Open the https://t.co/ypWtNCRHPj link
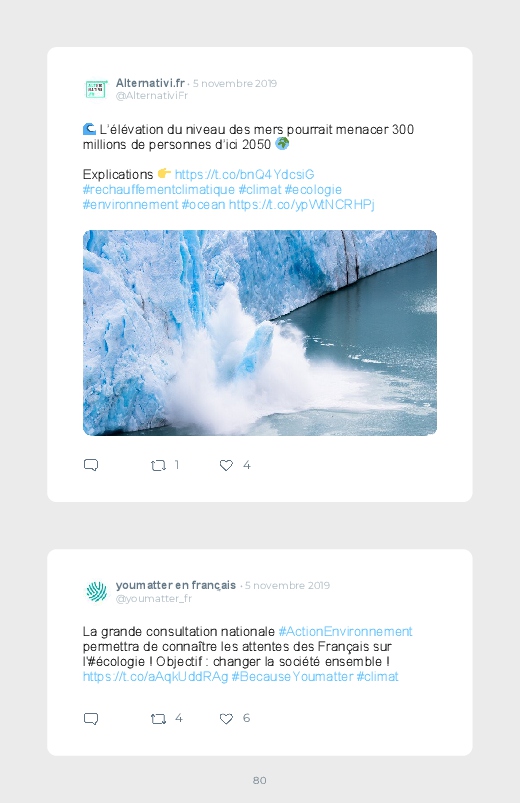 [302, 205]
